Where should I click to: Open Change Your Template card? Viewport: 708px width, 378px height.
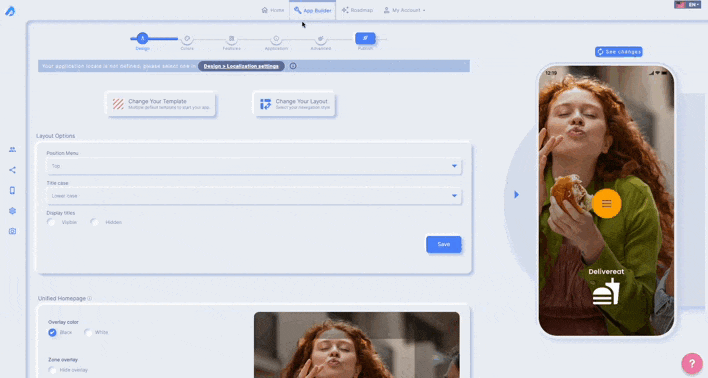tap(161, 104)
